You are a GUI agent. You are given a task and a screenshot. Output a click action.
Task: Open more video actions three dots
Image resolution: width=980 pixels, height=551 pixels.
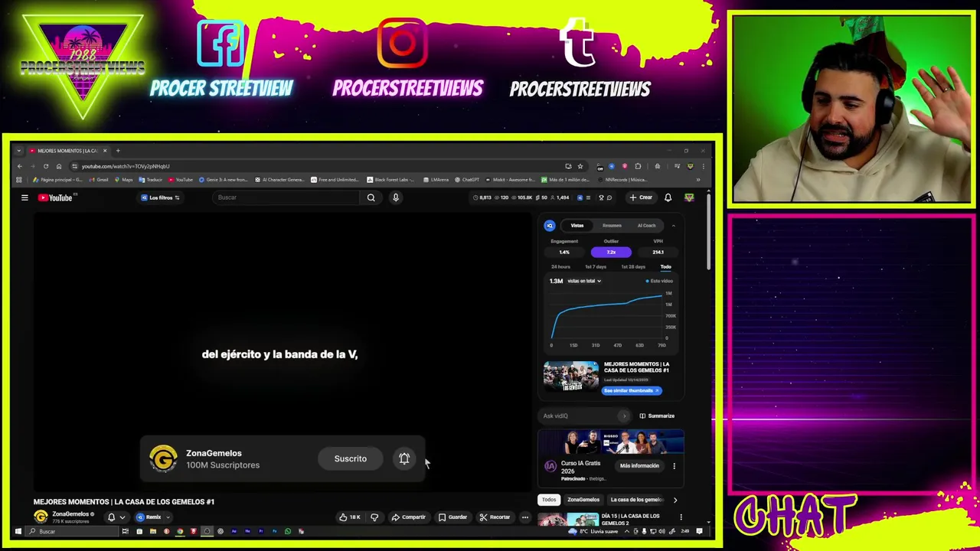click(x=525, y=517)
